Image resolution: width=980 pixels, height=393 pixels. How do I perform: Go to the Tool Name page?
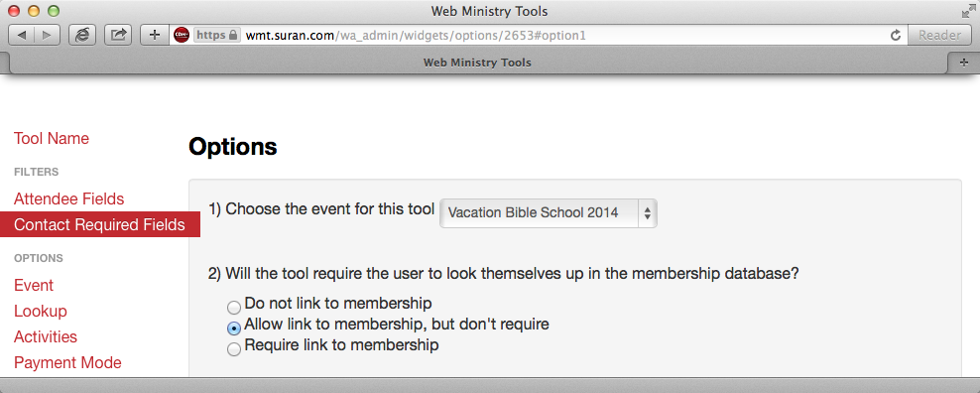pyautogui.click(x=52, y=138)
